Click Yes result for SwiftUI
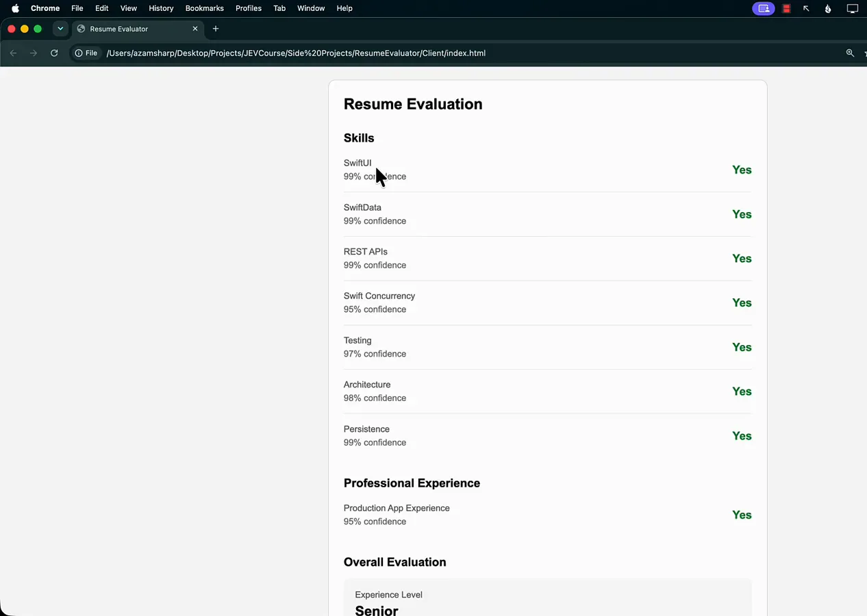 click(742, 170)
